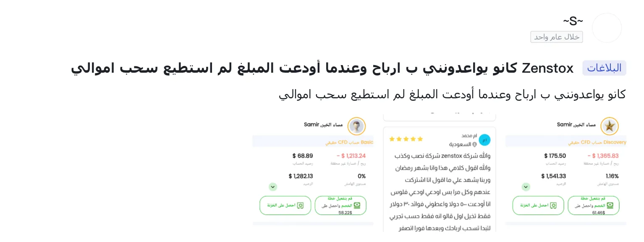Screen dimensions: 644x242
Task: Open the ~S~ user avatar circle
Action: (x=607, y=28)
